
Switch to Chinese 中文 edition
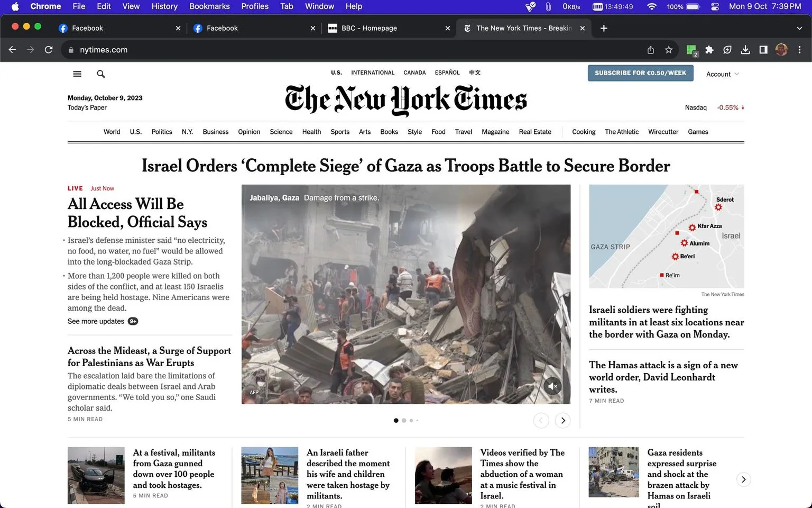pos(475,72)
